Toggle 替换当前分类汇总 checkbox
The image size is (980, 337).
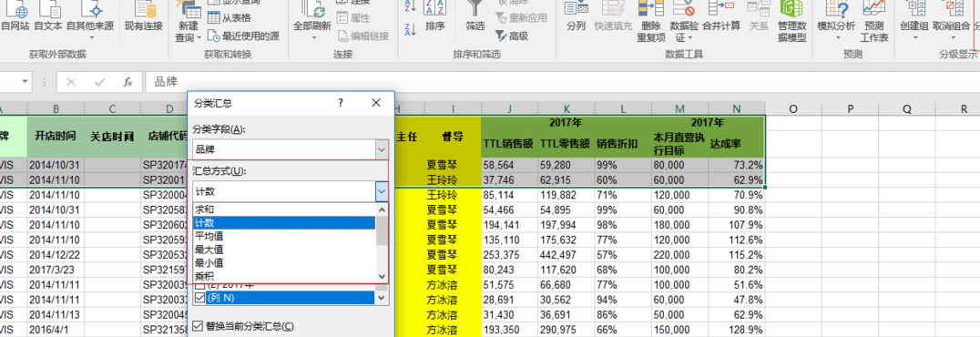(199, 326)
